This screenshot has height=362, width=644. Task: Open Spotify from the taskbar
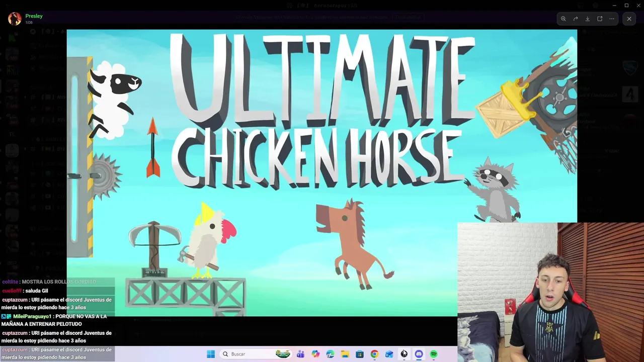434,354
